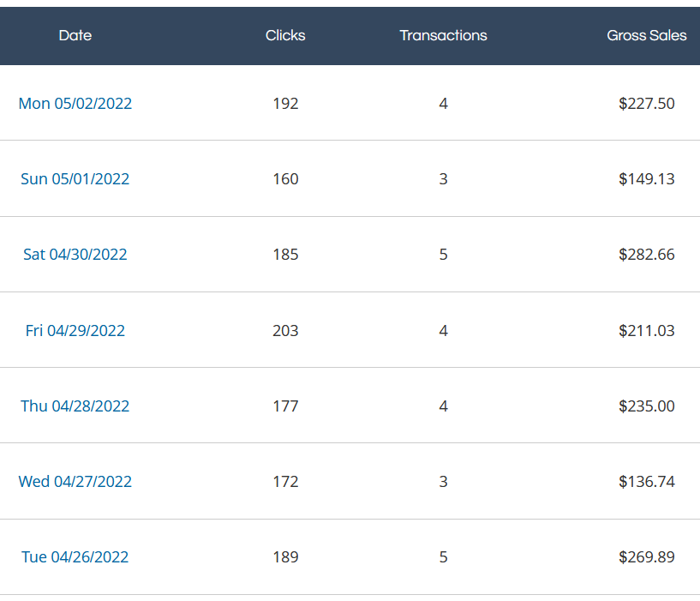Select the $136.74 gross sales value

pos(646,481)
